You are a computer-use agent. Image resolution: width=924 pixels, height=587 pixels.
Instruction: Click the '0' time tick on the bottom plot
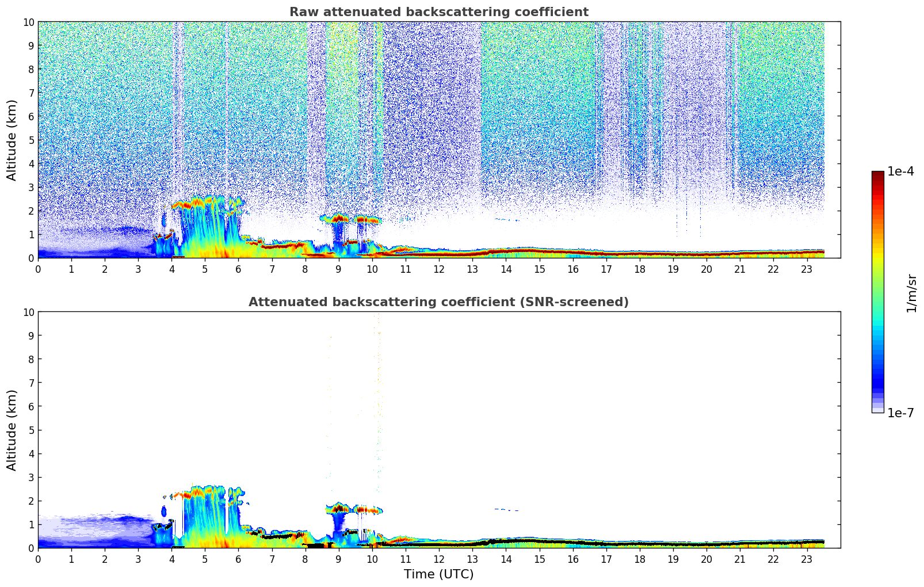(39, 559)
